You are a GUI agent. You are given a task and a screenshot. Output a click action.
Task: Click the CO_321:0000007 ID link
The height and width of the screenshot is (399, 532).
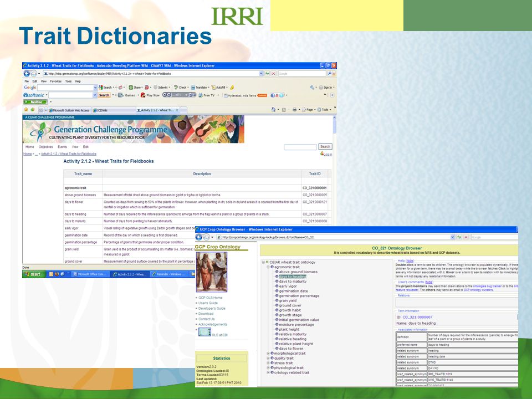coord(417,317)
